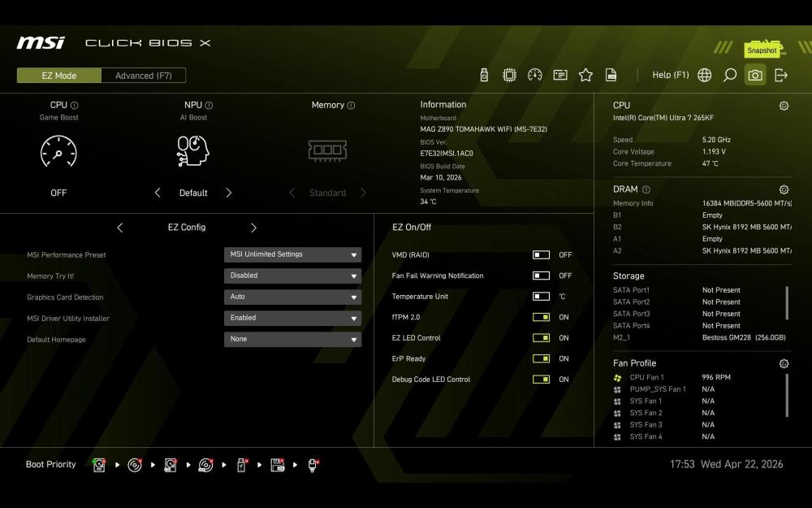Viewport: 812px width, 508px height.
Task: Click the CPU Game Boost gauge icon
Action: (58, 151)
